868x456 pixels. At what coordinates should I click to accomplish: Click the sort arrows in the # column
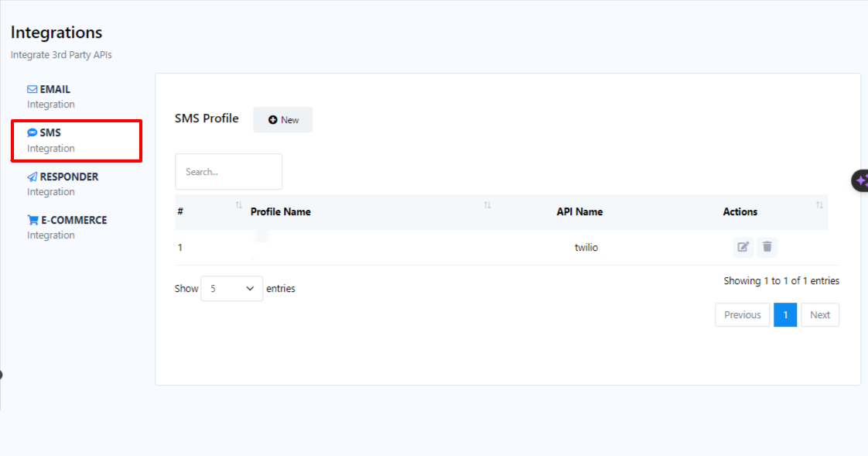238,205
